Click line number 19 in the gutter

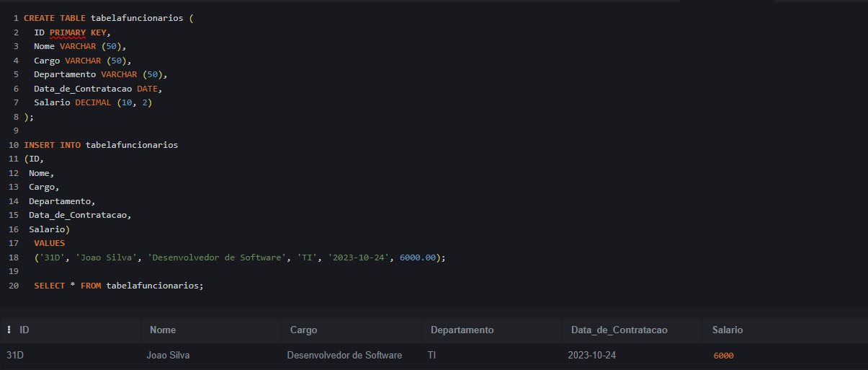14,271
